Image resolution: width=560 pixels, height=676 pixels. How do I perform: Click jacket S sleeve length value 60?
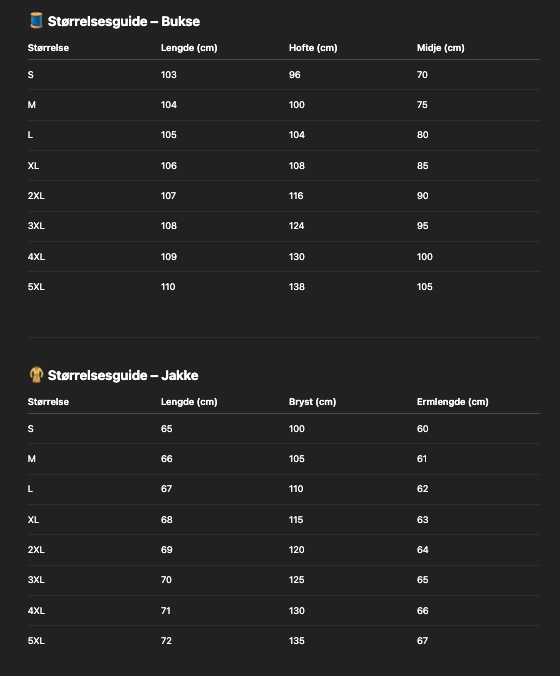422,429
